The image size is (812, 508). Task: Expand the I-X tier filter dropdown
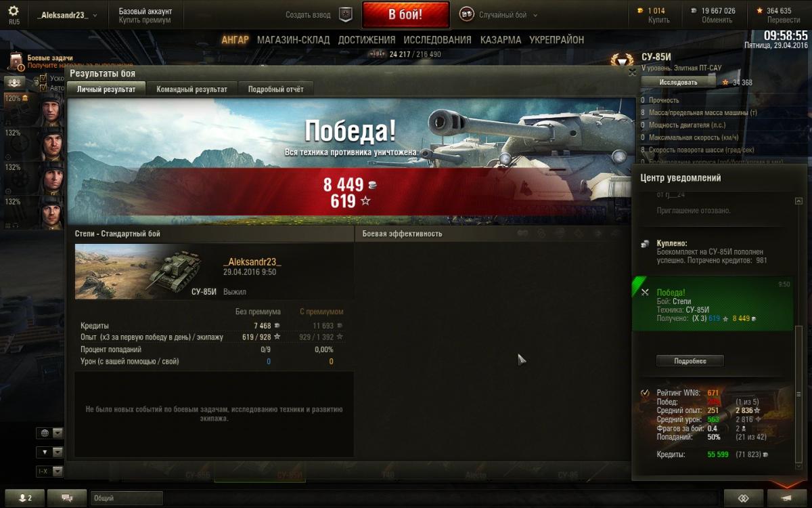click(x=49, y=471)
